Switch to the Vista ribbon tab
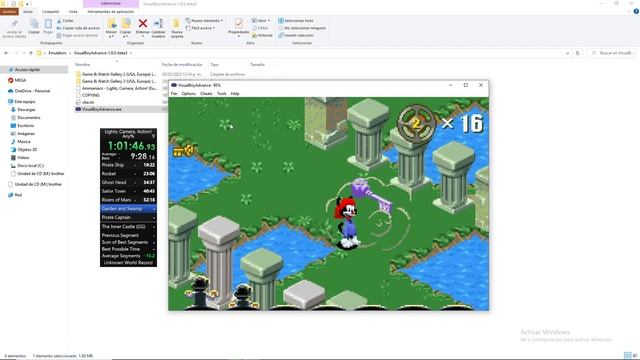This screenshot has height=360, width=640. [x=73, y=12]
